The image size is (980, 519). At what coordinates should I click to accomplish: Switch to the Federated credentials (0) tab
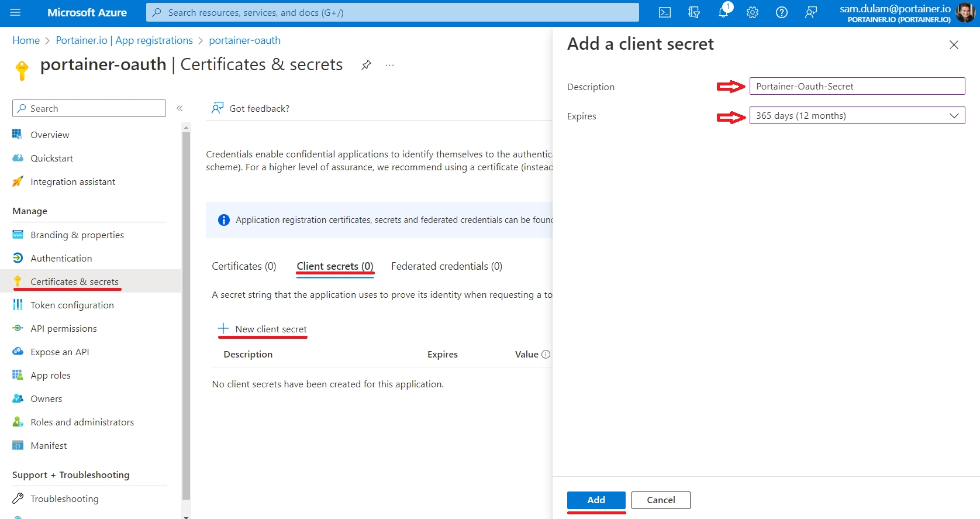pos(446,266)
